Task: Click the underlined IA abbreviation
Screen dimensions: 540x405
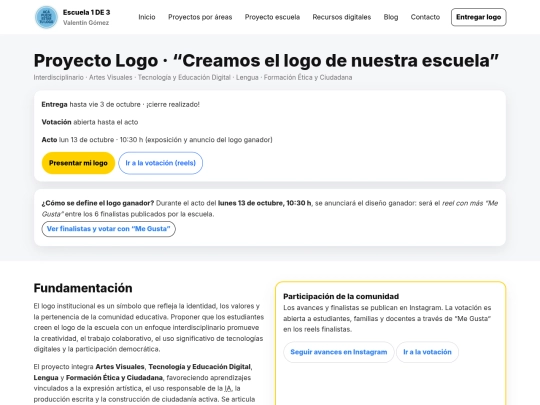Action: tap(228, 388)
